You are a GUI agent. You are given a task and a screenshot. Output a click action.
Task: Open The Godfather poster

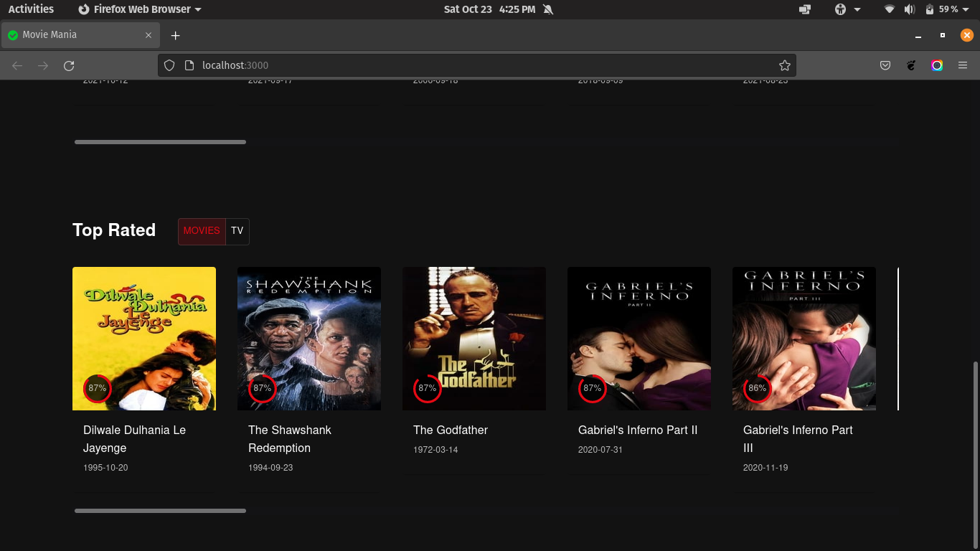point(474,339)
